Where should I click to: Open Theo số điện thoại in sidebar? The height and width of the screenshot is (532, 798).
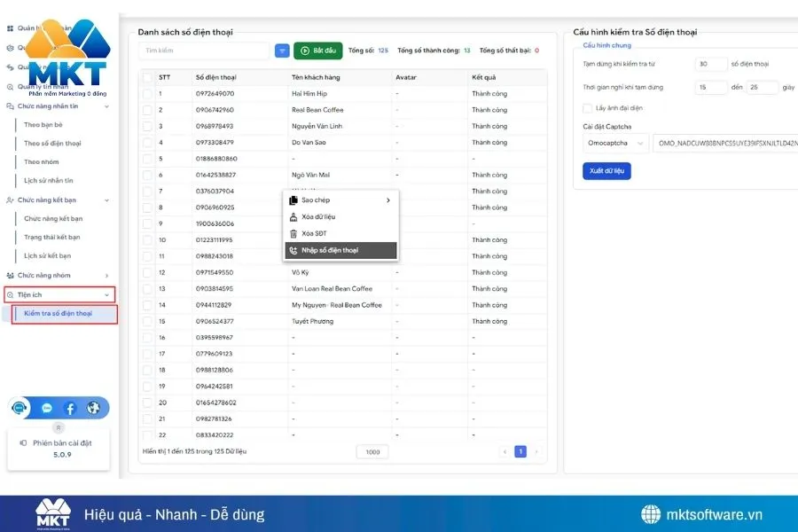pyautogui.click(x=52, y=144)
